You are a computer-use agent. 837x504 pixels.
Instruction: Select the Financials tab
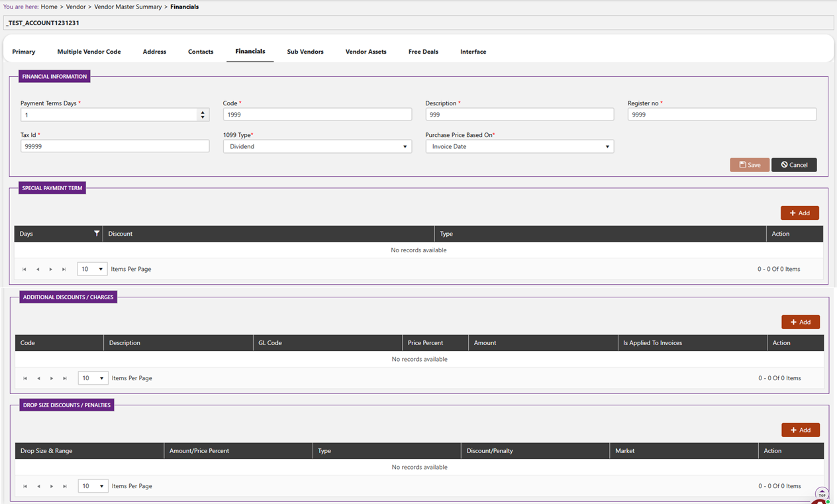250,52
